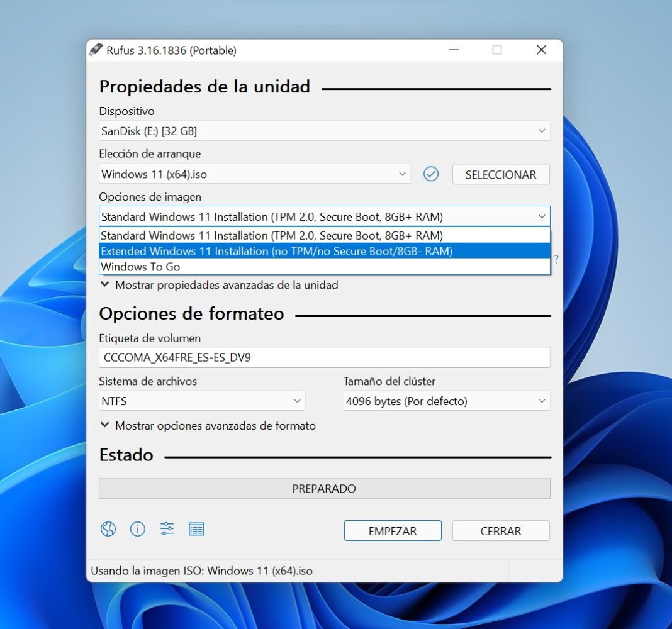Show the Rufus log window

pos(196,529)
